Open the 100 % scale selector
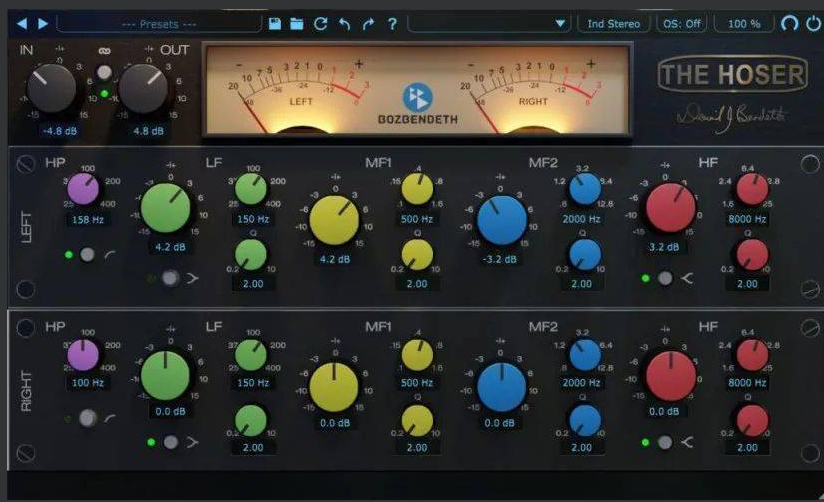 point(744,24)
